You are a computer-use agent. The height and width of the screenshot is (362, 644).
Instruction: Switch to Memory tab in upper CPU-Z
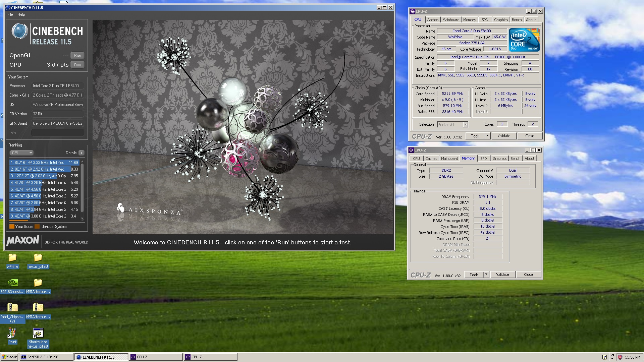(x=470, y=20)
